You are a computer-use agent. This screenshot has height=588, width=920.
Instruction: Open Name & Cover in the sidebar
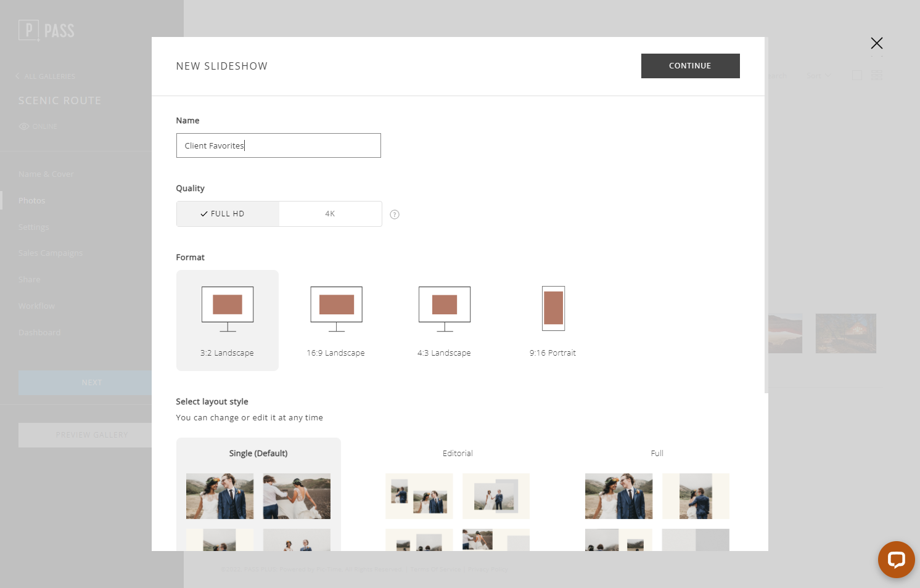tap(46, 174)
